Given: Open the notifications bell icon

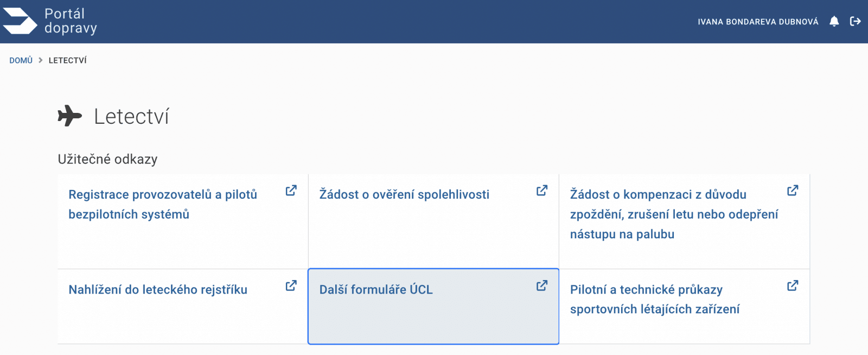Looking at the screenshot, I should 834,21.
